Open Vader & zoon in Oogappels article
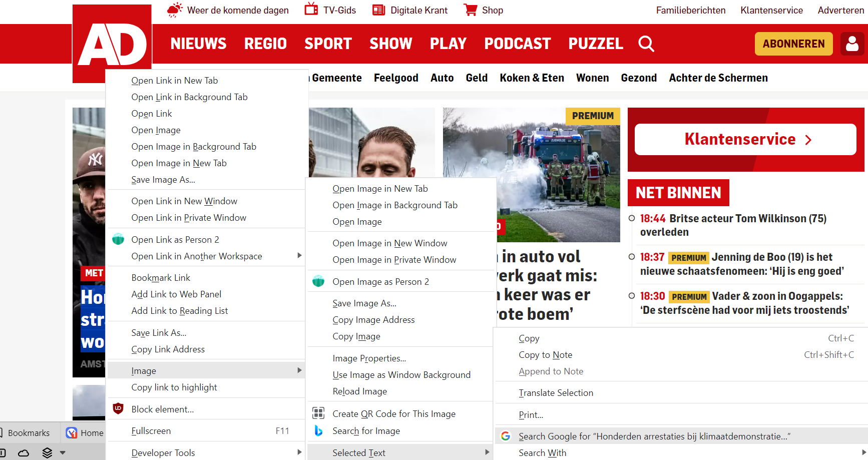The image size is (868, 460). coord(744,303)
